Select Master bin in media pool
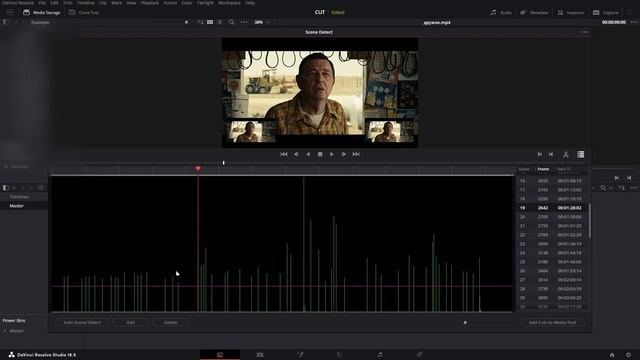This screenshot has height=360, width=640. [17, 206]
